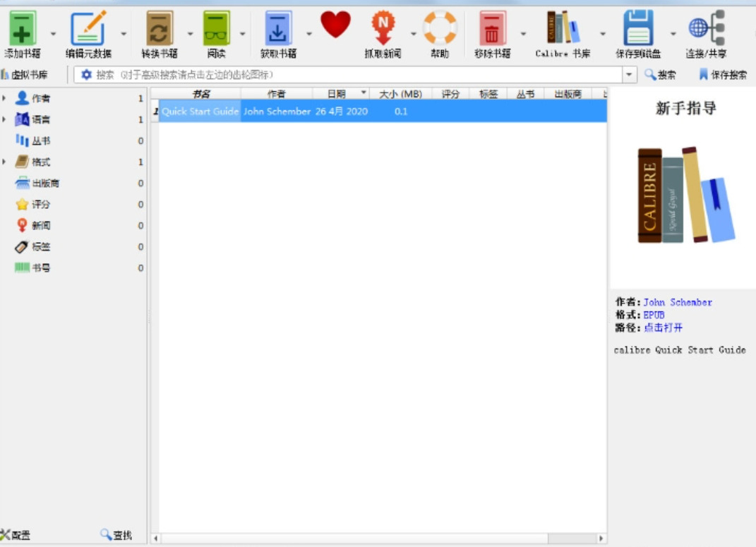Expand the 语言 languages tree node
This screenshot has height=547, width=756.
click(x=4, y=119)
